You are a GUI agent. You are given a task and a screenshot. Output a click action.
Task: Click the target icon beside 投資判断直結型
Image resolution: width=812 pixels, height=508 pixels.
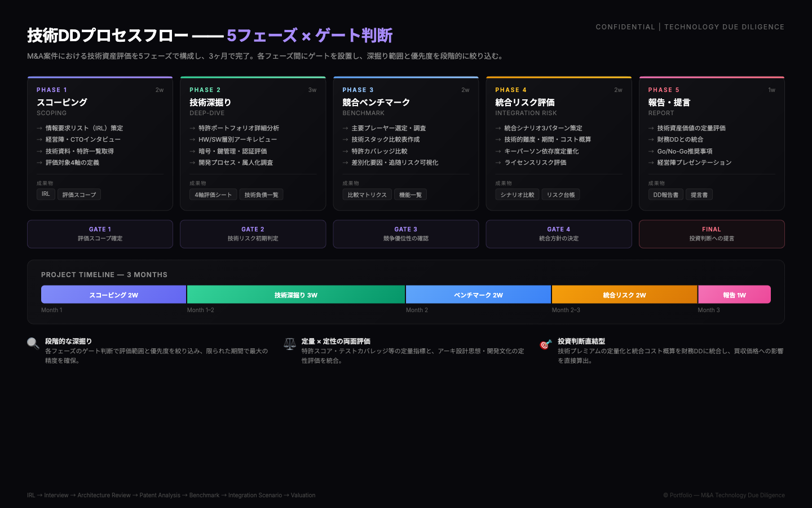click(x=545, y=344)
